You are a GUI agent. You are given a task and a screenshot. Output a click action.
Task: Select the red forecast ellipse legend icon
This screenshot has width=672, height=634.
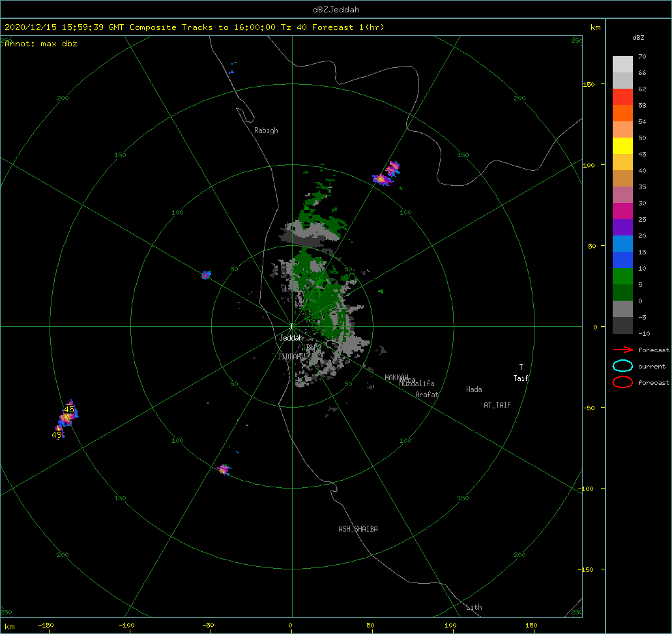[622, 382]
